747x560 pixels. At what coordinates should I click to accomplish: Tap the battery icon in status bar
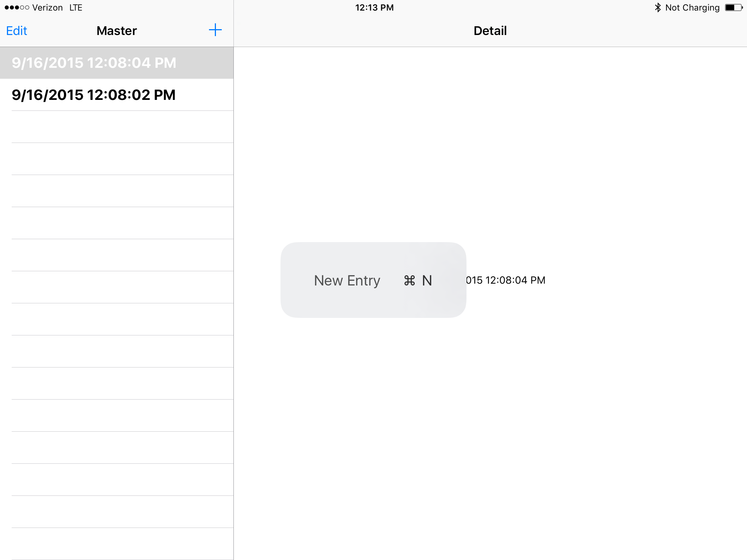[733, 7]
